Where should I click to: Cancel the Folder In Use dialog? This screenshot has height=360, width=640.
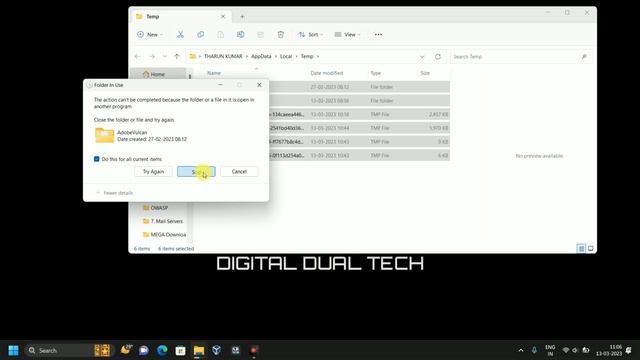239,171
